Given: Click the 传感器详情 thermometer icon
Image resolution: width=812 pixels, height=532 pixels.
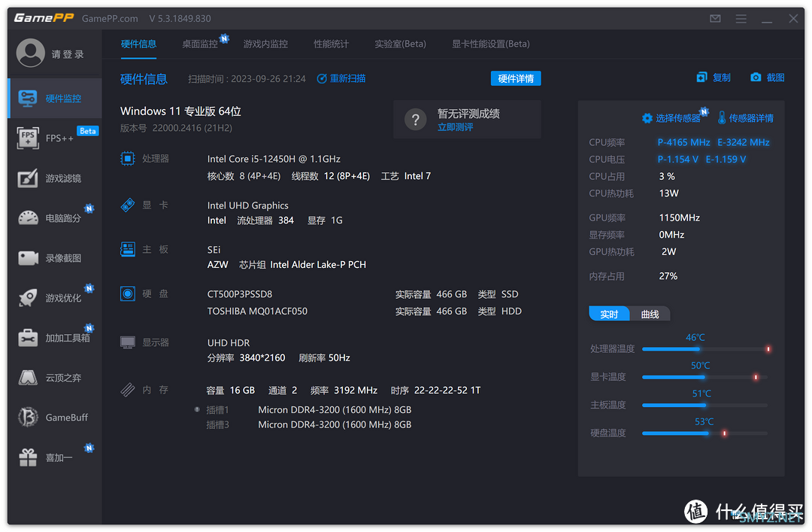Looking at the screenshot, I should 721,117.
